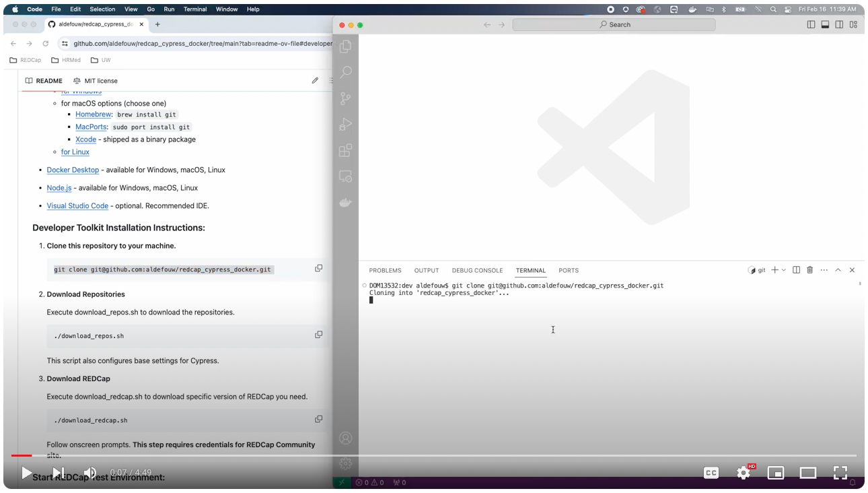Open the terminal launch profile dropdown chevron
Viewport: 868px width, 493px height.
pyautogui.click(x=784, y=270)
